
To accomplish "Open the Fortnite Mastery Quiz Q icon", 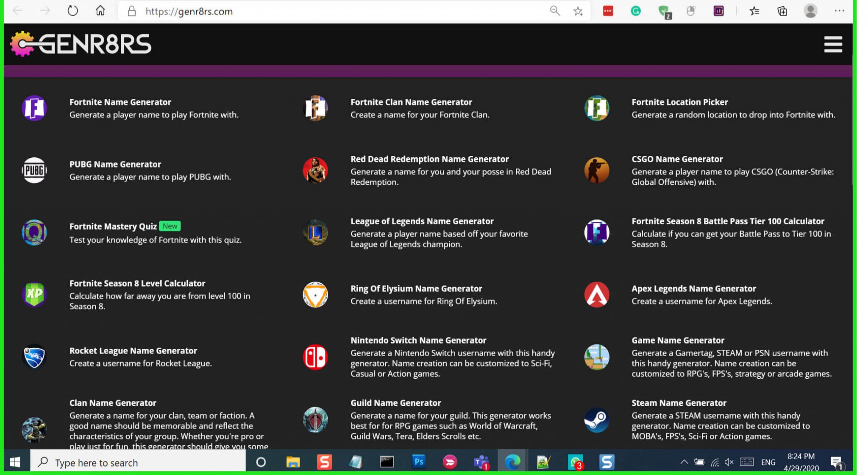I will click(x=34, y=232).
